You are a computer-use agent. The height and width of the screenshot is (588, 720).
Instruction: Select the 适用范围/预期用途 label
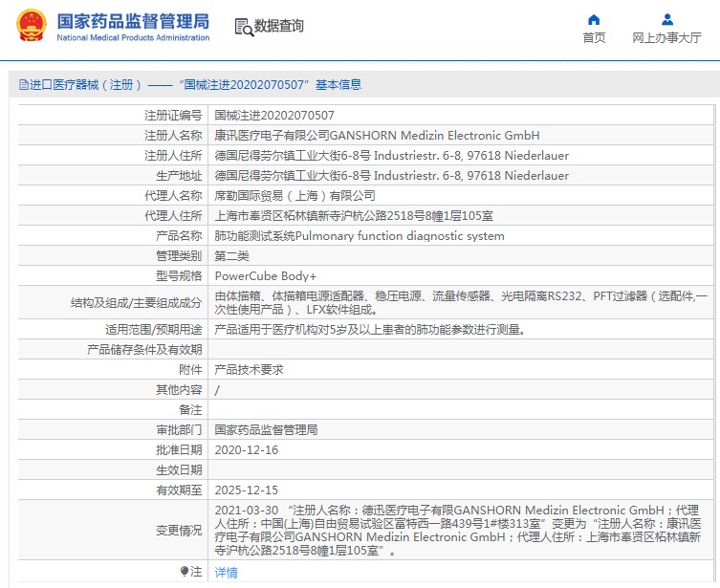tap(153, 330)
